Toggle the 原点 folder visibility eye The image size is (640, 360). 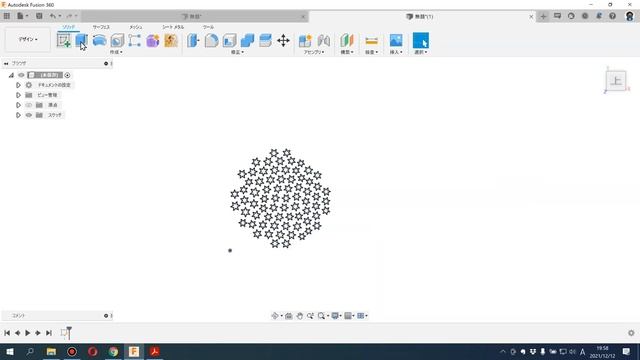tap(29, 105)
